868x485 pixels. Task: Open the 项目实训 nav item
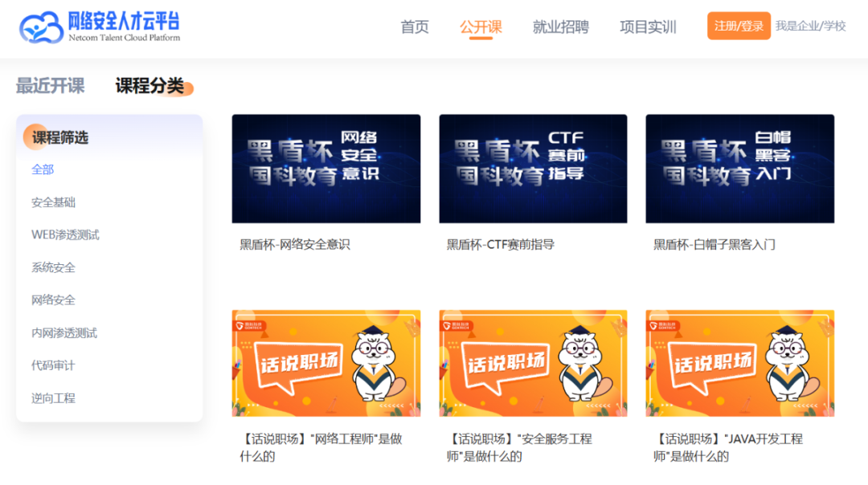648,26
